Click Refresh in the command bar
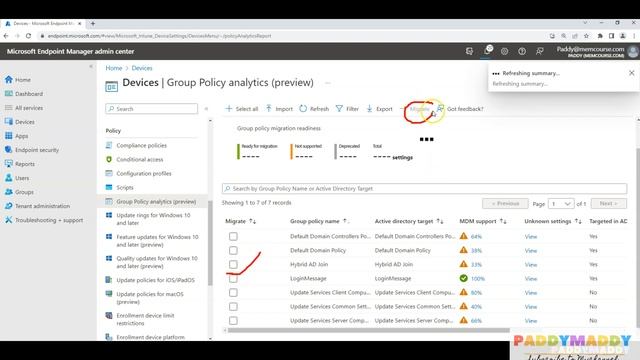 [314, 109]
